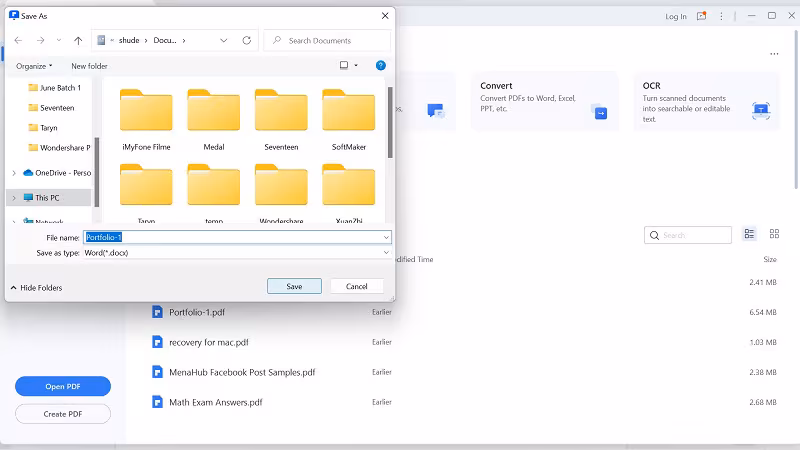Viewport: 800px width, 450px height.
Task: Expand the This PC tree node
Action: [x=14, y=197]
